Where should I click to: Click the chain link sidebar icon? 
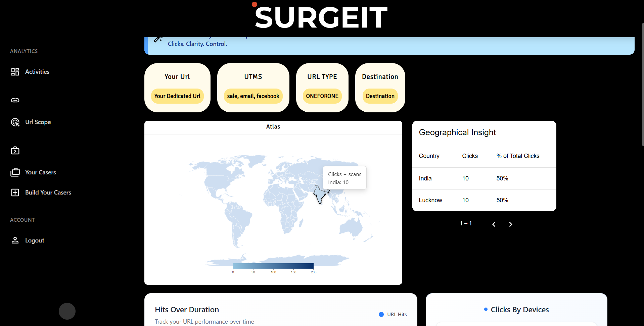tap(15, 100)
